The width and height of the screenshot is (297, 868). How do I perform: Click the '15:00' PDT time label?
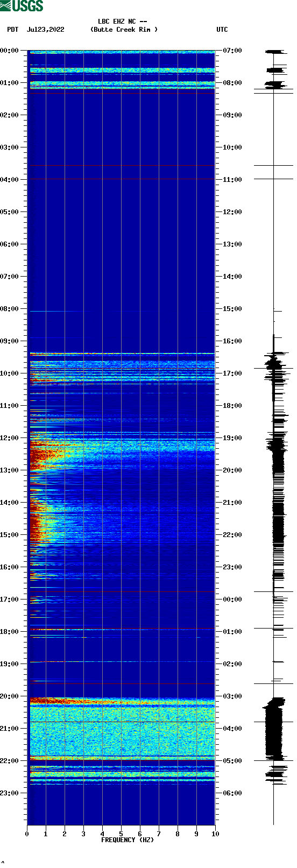(x=9, y=535)
